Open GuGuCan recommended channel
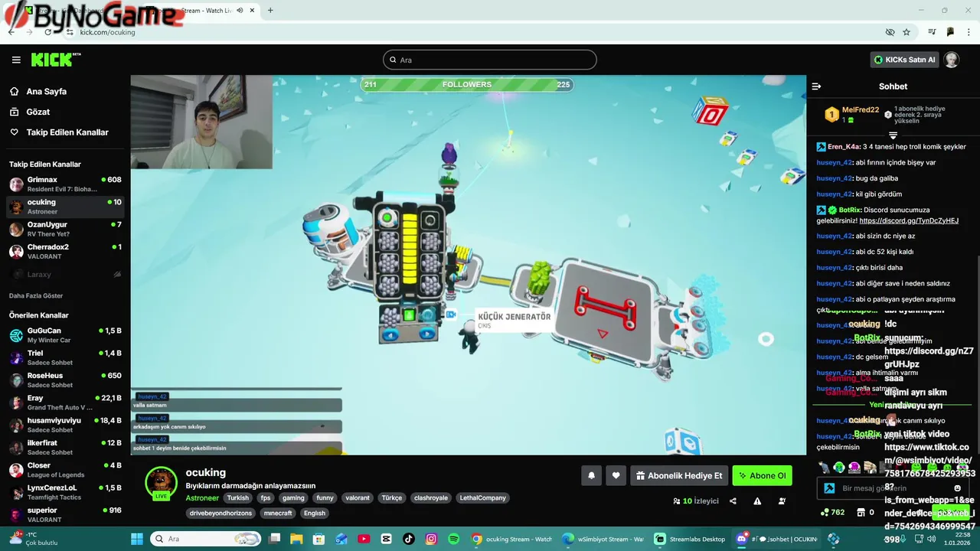This screenshot has width=980, height=551. coord(65,335)
